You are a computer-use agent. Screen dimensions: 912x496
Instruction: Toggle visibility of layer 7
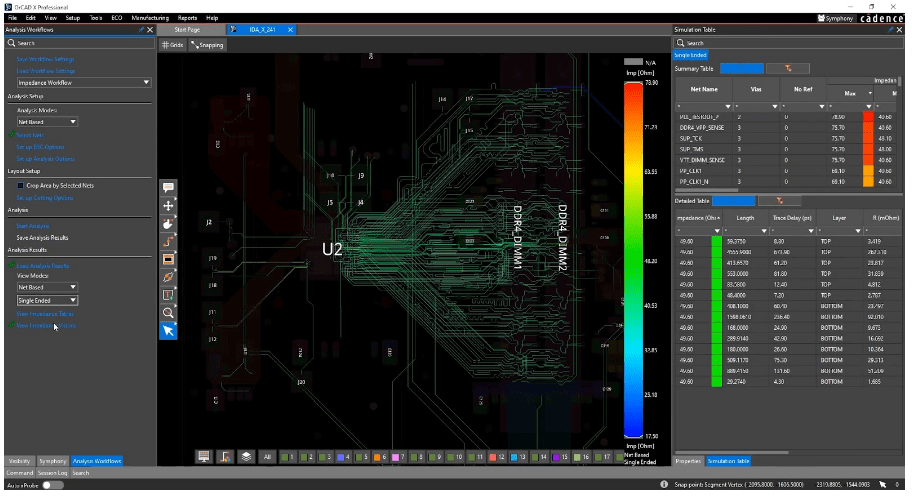point(398,457)
